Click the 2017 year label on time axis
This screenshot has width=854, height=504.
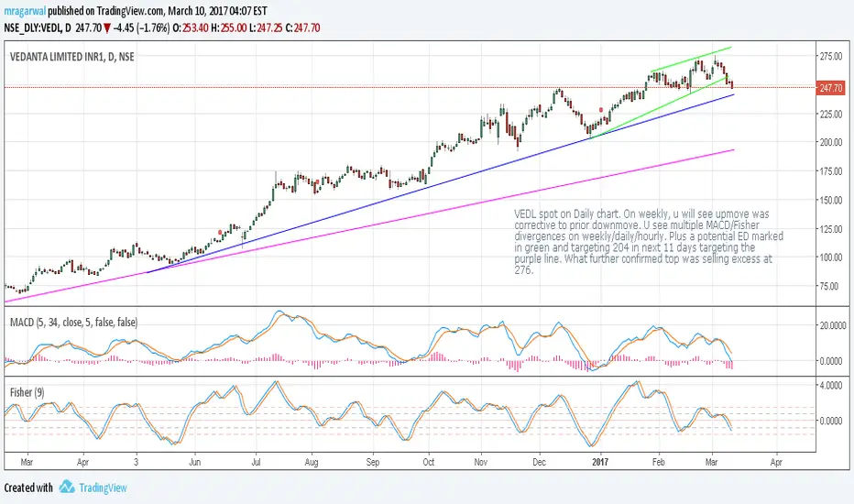pyautogui.click(x=599, y=462)
